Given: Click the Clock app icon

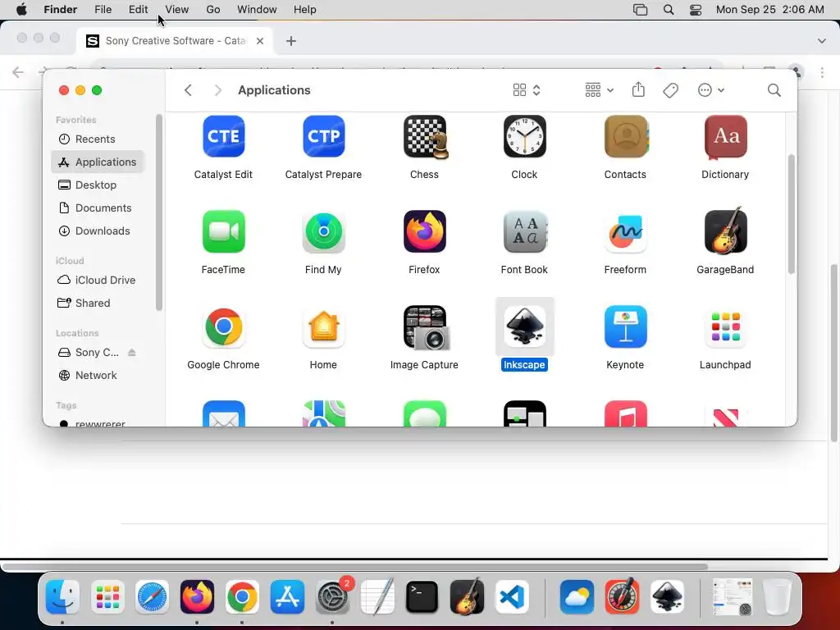Looking at the screenshot, I should 524,136.
